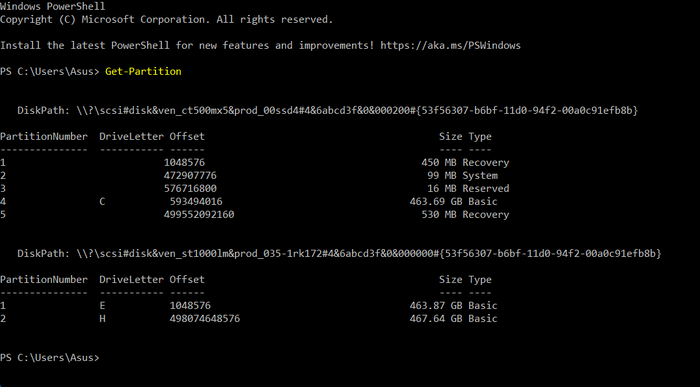This screenshot has width=700, height=387.
Task: Click the 99 MB System row
Action: click(249, 175)
